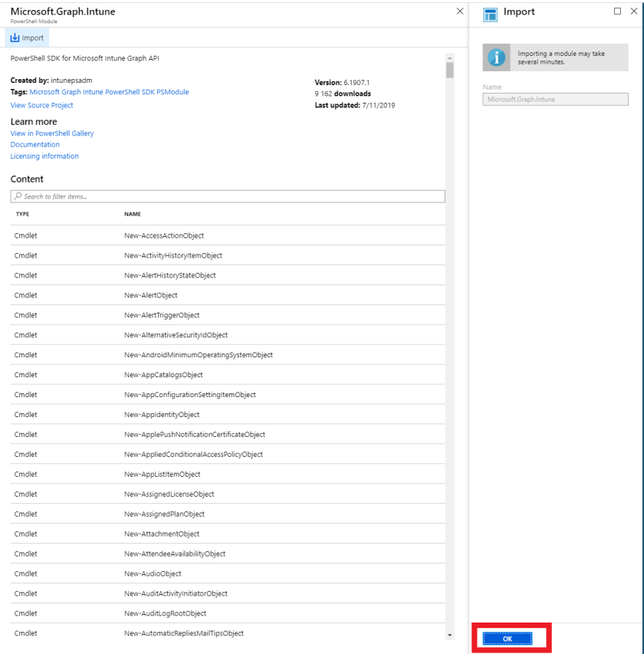Click the version value 6.1907.1
The image size is (644, 654).
click(x=356, y=83)
